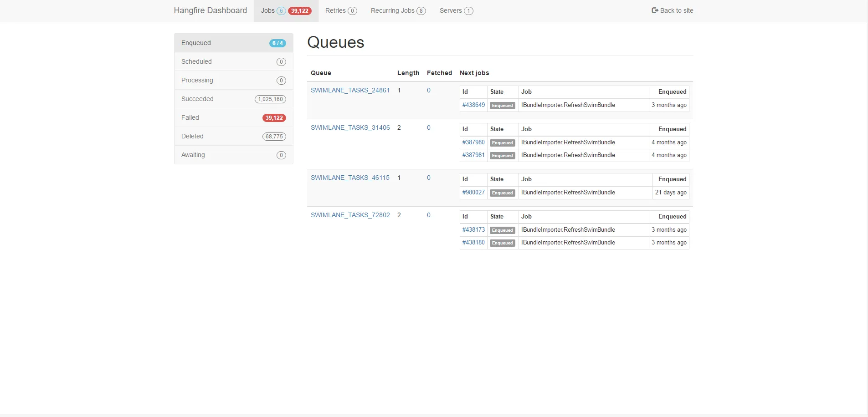This screenshot has height=417, width=868.
Task: Select Enqueued in the sidebar
Action: click(233, 43)
